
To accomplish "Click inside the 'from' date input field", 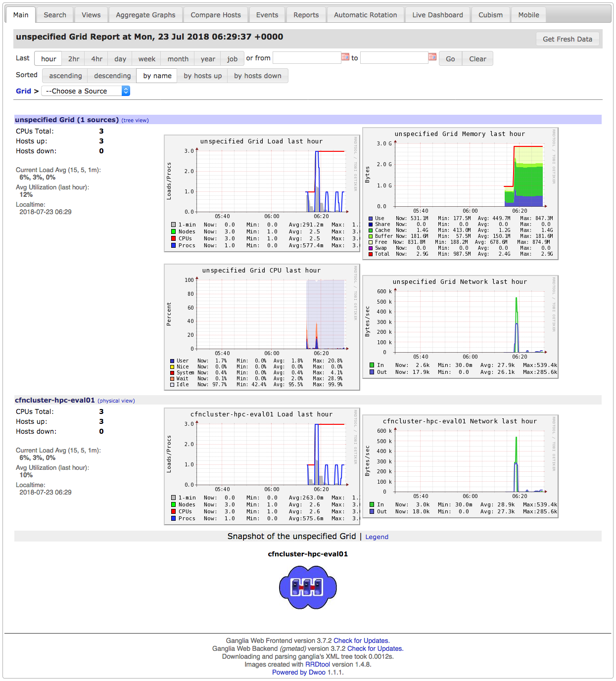I will 307,57.
